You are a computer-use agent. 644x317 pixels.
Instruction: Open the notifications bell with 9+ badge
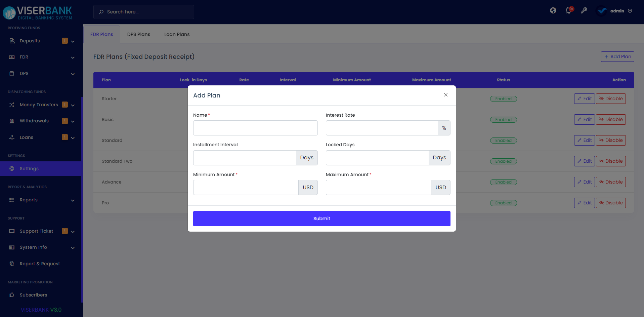[x=569, y=10]
